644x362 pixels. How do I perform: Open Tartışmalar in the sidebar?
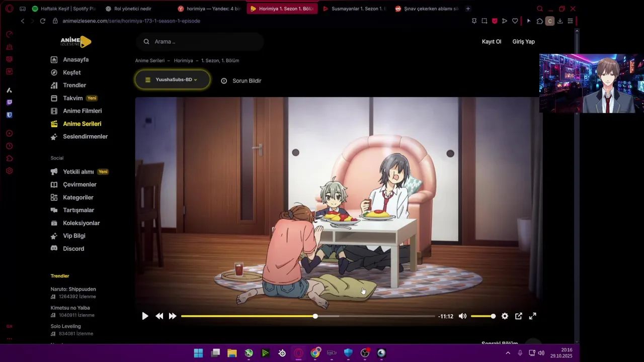click(78, 210)
